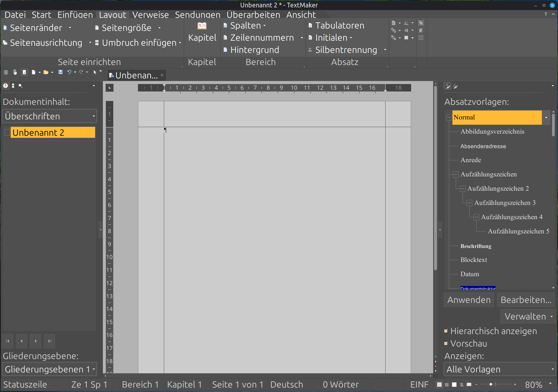Toggle the sidebar view icon in quick toolbar
Image resolution: width=558 pixels, height=392 pixels.
pos(24,72)
